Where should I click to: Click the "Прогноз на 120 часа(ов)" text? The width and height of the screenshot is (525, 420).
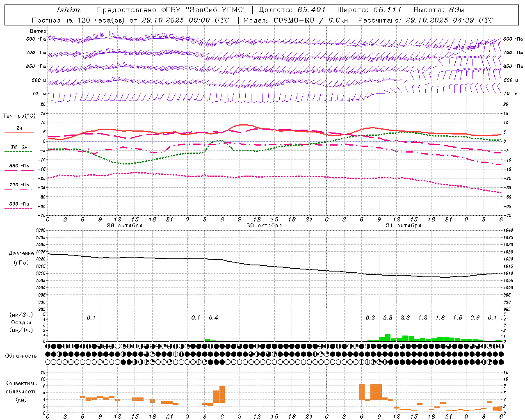pos(79,20)
